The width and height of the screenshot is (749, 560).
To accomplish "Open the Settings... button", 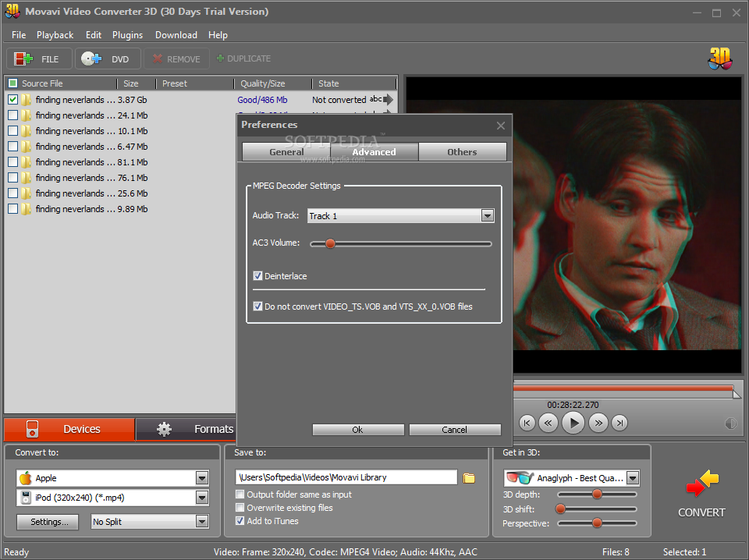I will (x=49, y=522).
